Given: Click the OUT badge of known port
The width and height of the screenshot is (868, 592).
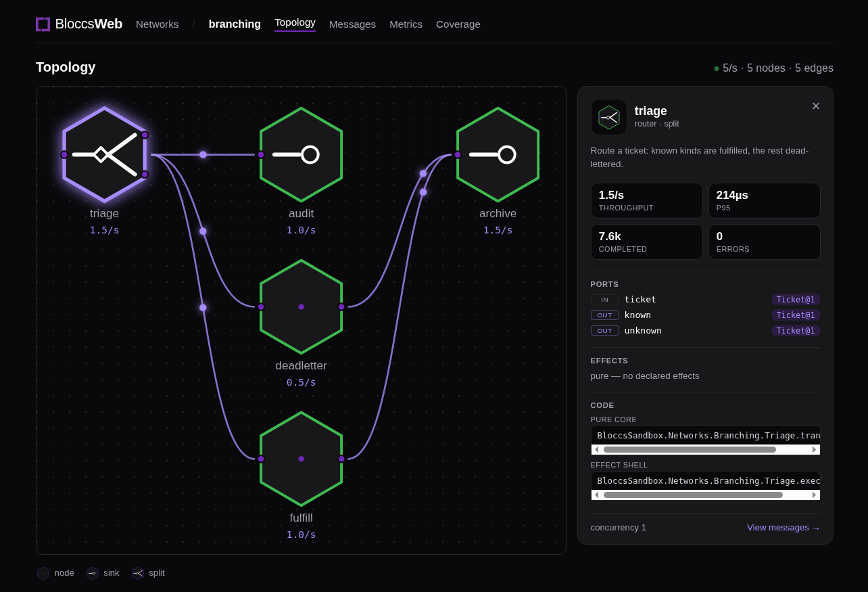Looking at the screenshot, I should pos(605,315).
